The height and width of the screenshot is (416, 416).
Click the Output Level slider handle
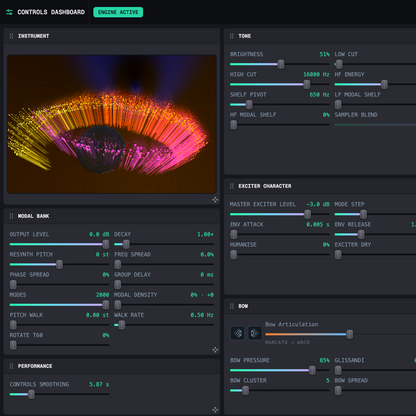click(x=106, y=244)
